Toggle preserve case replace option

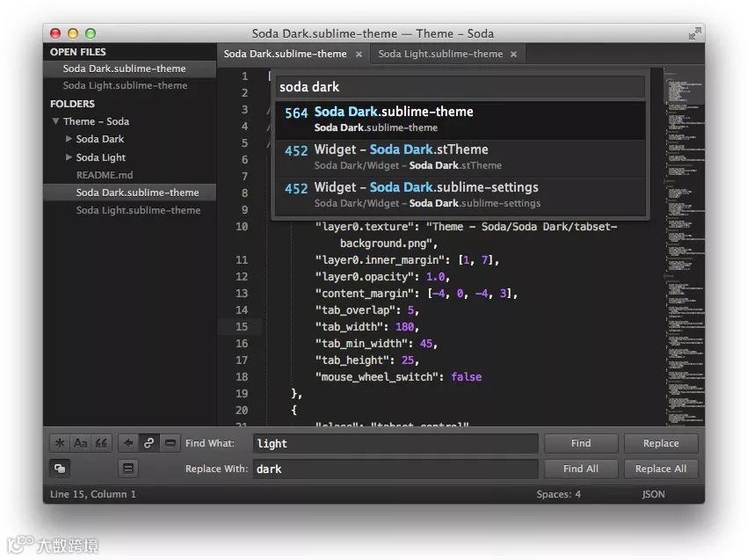point(60,469)
